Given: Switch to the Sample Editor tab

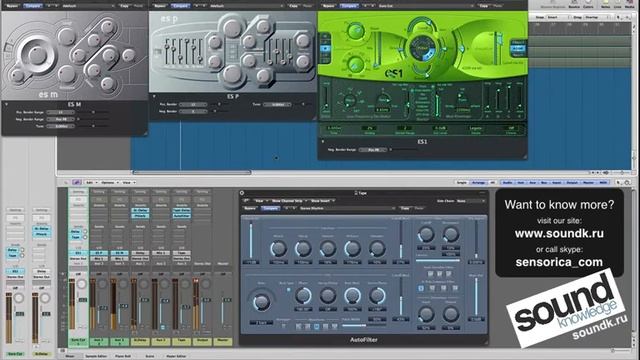Looking at the screenshot, I should pyautogui.click(x=96, y=356).
